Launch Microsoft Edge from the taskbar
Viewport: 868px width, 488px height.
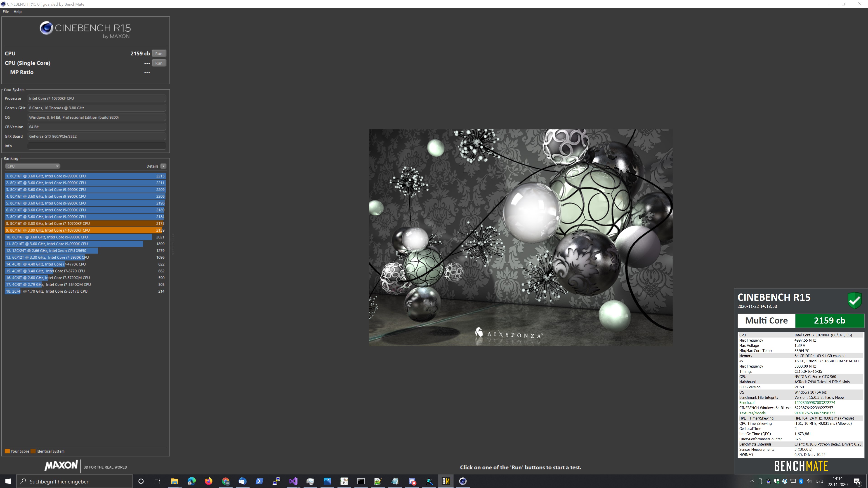click(191, 481)
